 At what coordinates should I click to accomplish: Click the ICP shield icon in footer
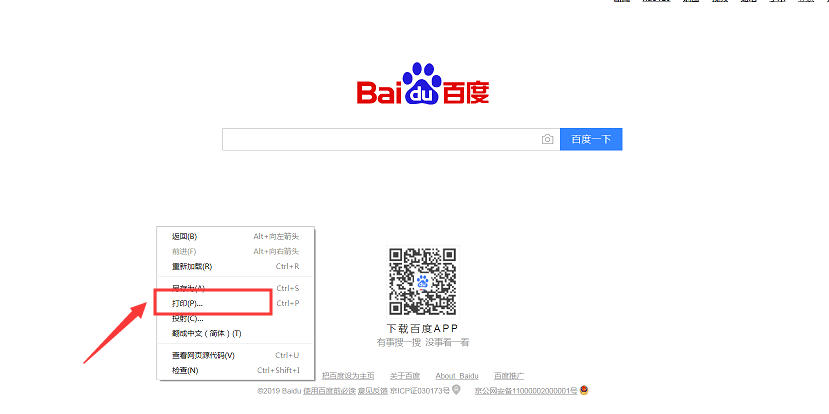tap(456, 389)
